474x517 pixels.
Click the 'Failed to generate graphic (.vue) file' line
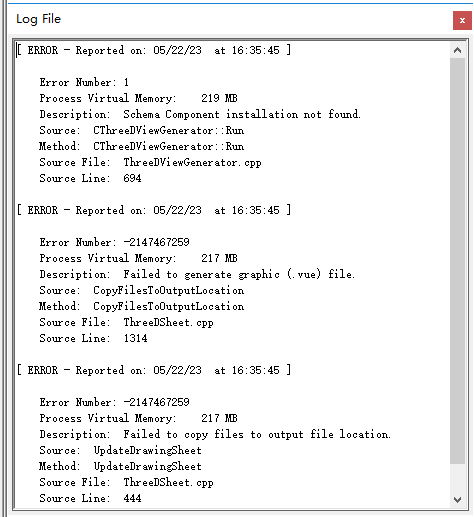click(x=197, y=274)
